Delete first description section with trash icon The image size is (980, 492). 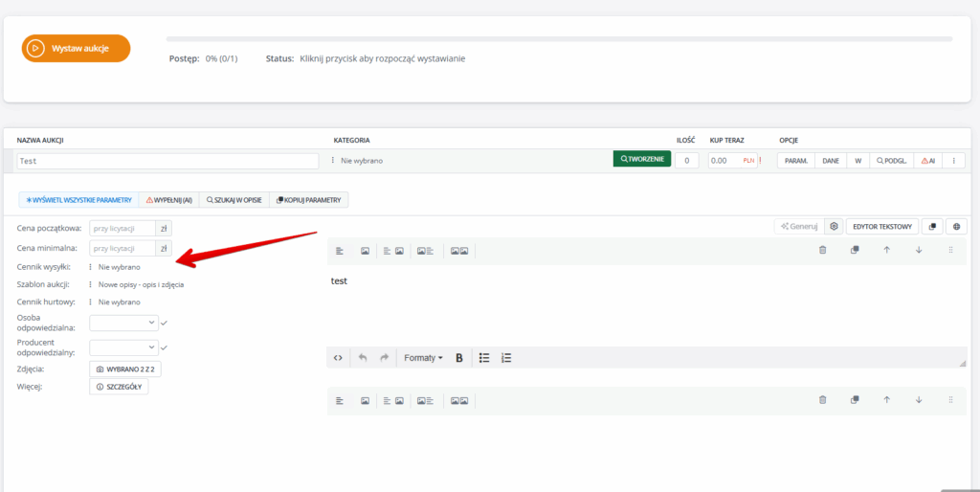pyautogui.click(x=822, y=251)
